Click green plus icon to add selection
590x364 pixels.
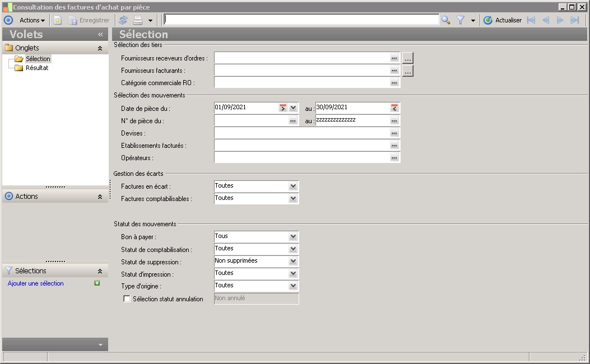97,283
